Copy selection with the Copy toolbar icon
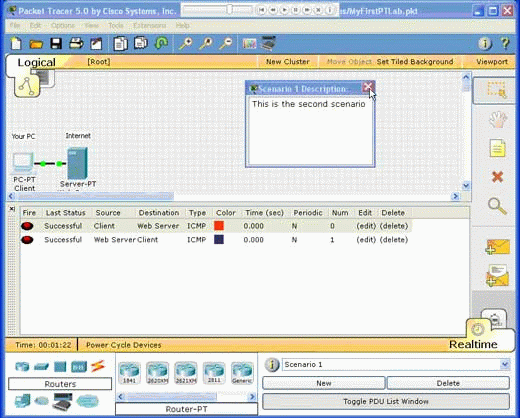Viewport: 520px width, 418px height. pyautogui.click(x=120, y=44)
